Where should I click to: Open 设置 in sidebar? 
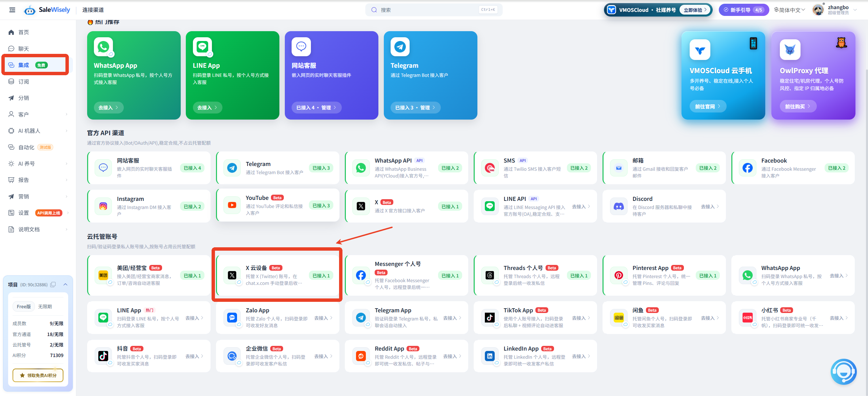(37, 213)
